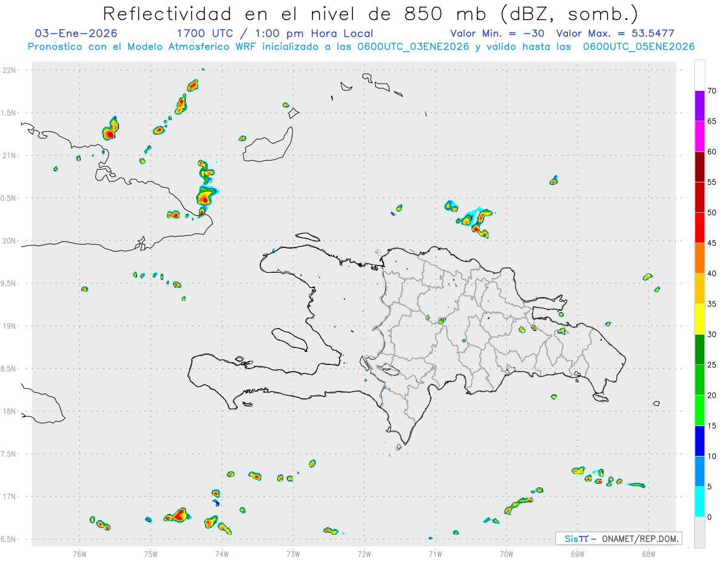Click the colorbar tick label '55'
The width and height of the screenshot is (728, 562).
tap(712, 182)
